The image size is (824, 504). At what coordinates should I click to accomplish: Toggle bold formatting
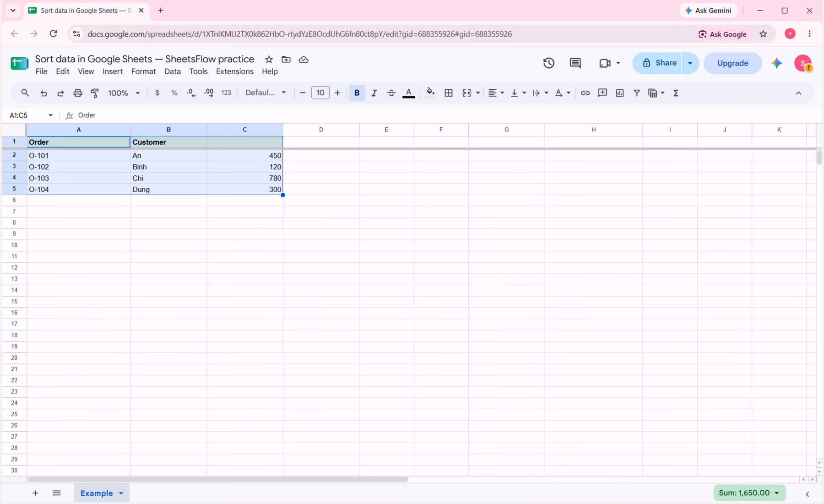pos(357,93)
